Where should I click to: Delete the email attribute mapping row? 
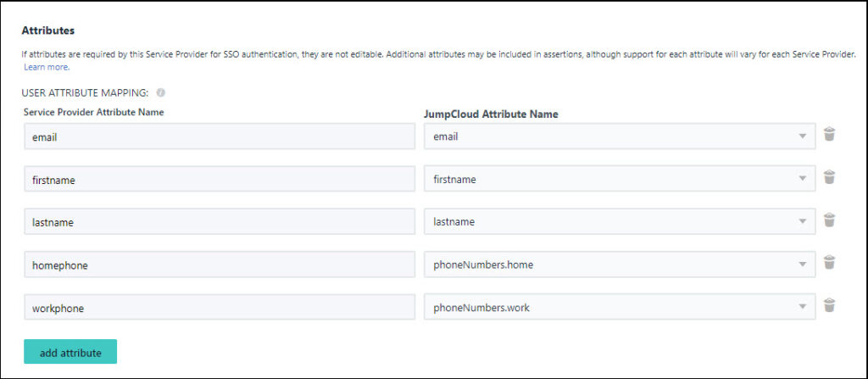tap(830, 135)
